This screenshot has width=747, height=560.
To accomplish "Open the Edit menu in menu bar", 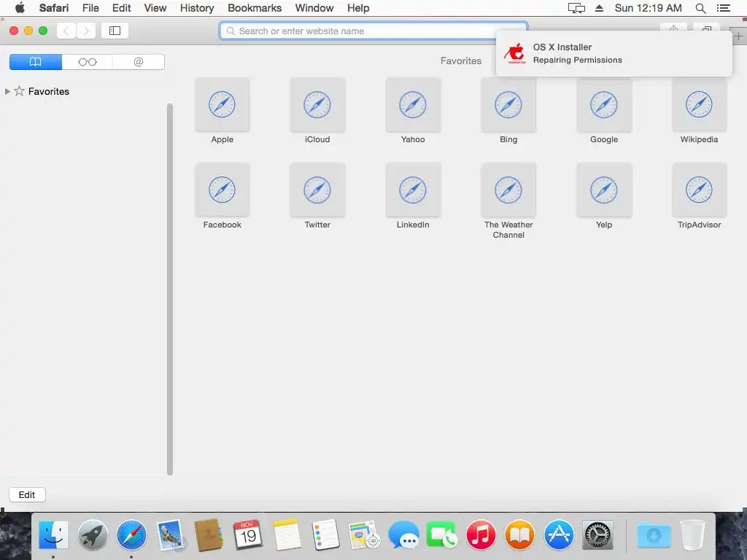I will pos(122,8).
